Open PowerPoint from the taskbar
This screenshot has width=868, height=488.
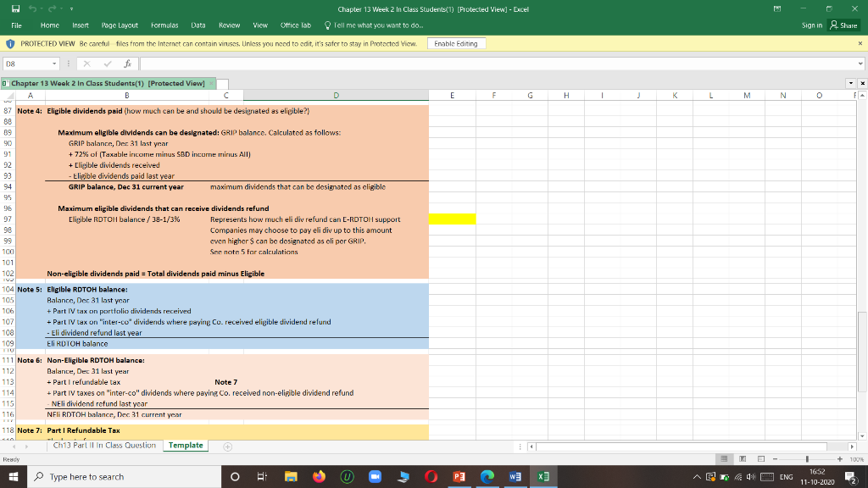pyautogui.click(x=459, y=476)
